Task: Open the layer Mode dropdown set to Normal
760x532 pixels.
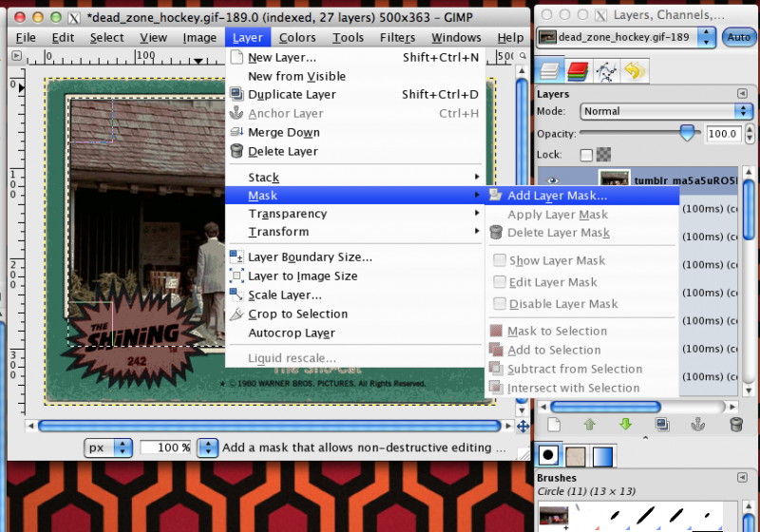Action: [x=666, y=111]
